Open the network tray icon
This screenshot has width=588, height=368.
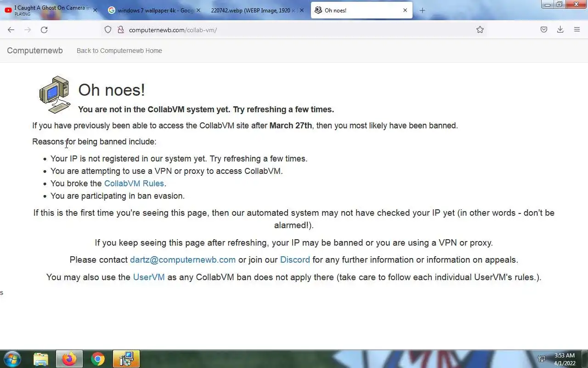click(x=542, y=359)
